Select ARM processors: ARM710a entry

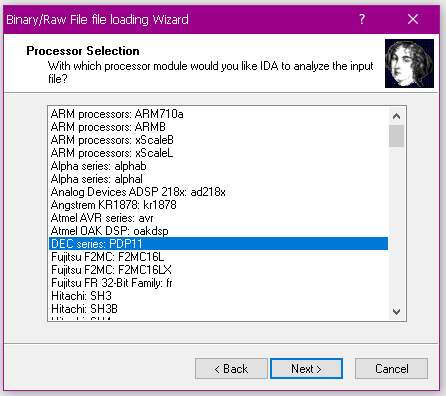[218, 114]
